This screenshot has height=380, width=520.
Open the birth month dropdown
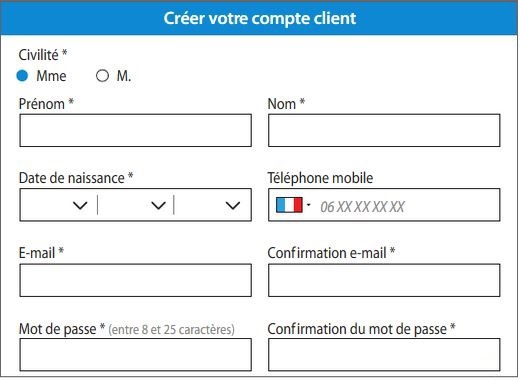[136, 205]
